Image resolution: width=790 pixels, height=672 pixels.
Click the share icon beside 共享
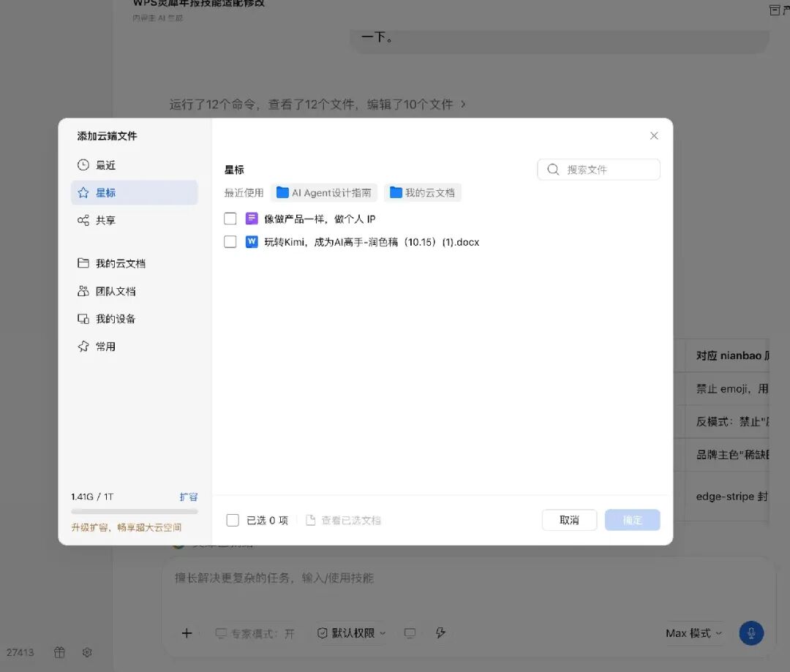point(83,220)
